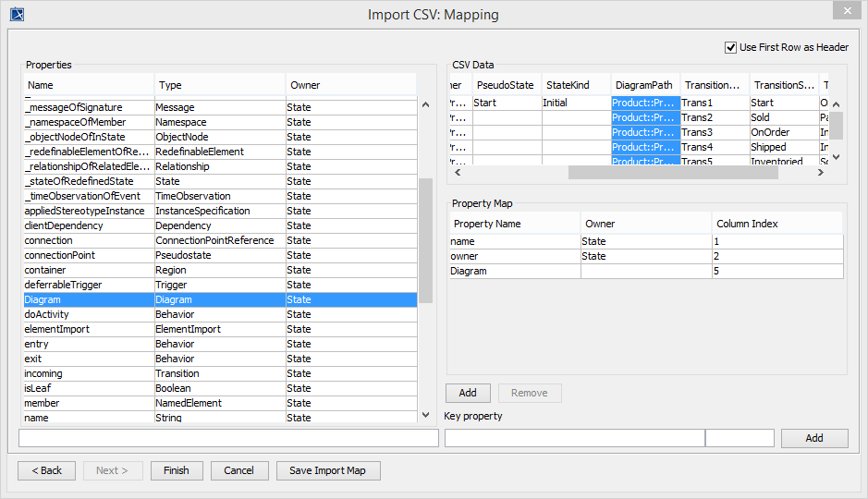Click the application icon in title bar
Screen dimensions: 868x499
(16, 14)
